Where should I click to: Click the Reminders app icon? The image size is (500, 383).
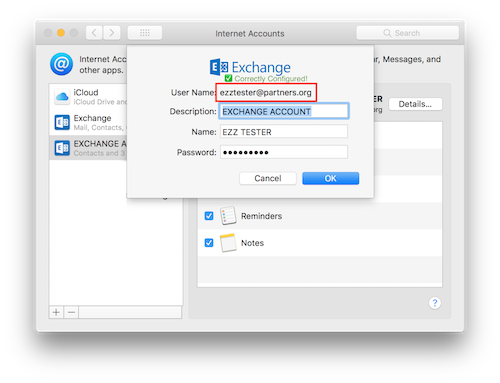[228, 216]
